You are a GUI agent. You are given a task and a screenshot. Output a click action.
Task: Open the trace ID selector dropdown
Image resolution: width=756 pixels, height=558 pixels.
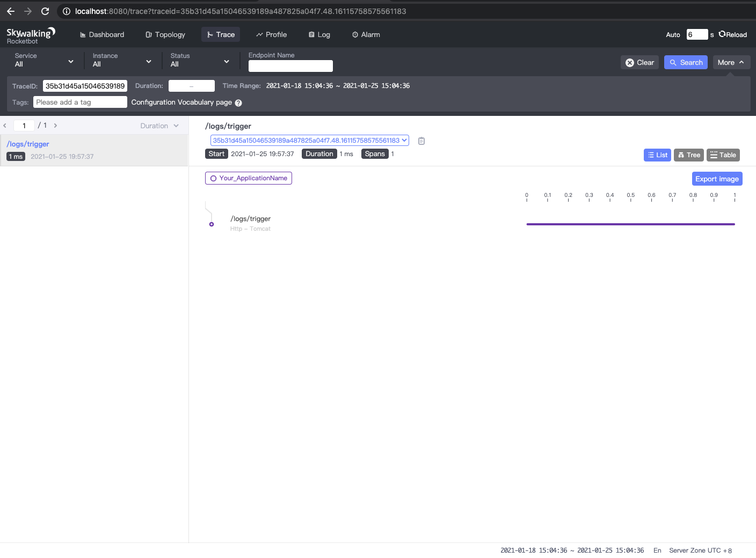(310, 141)
